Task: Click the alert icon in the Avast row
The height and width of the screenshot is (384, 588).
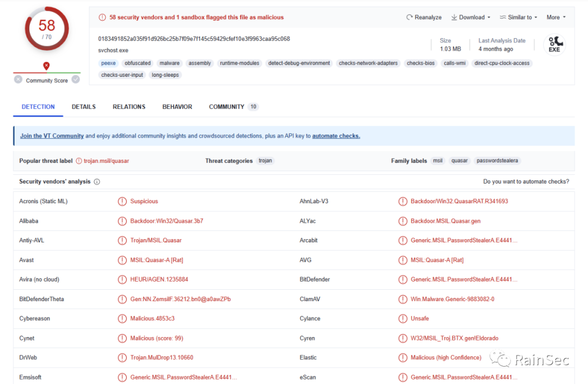Action: [x=122, y=260]
